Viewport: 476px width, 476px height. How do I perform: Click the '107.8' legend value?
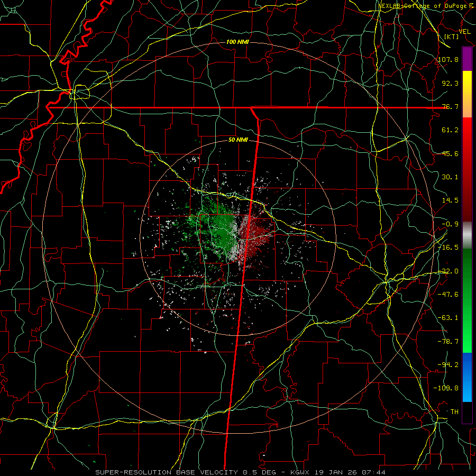click(448, 59)
